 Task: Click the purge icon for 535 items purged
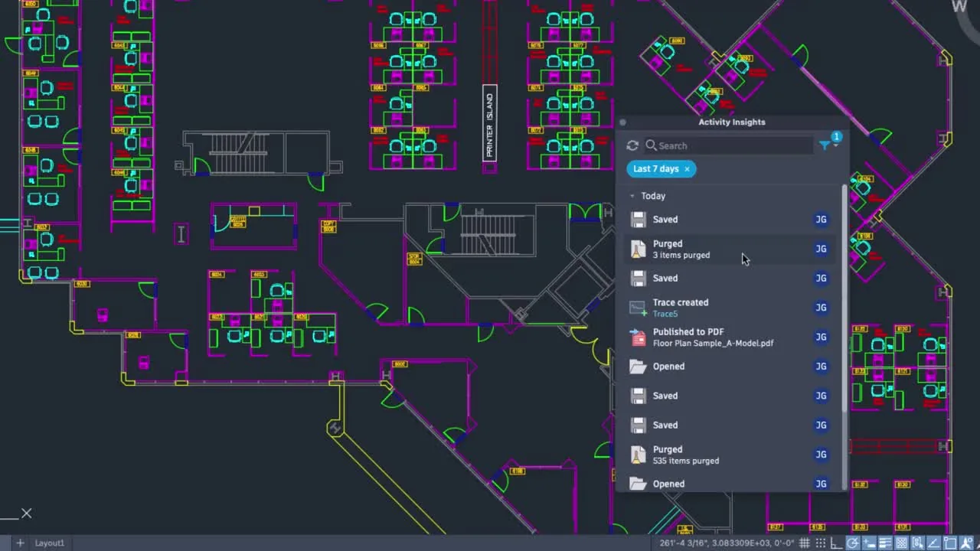(x=638, y=455)
